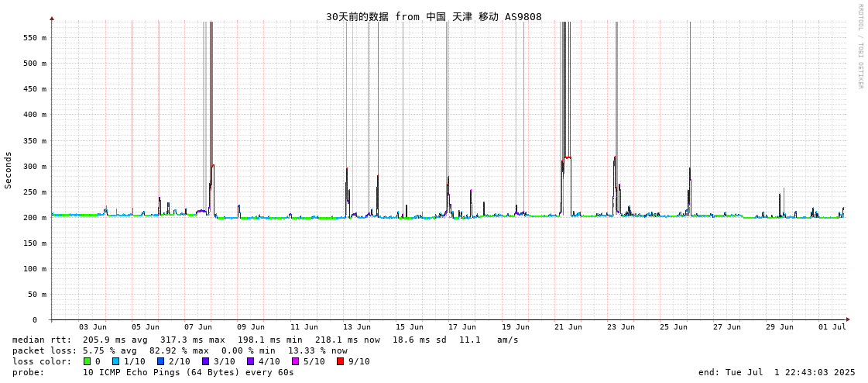Click the 50 m y-axis label
Viewport: 868px width, 383px height.
[37, 295]
